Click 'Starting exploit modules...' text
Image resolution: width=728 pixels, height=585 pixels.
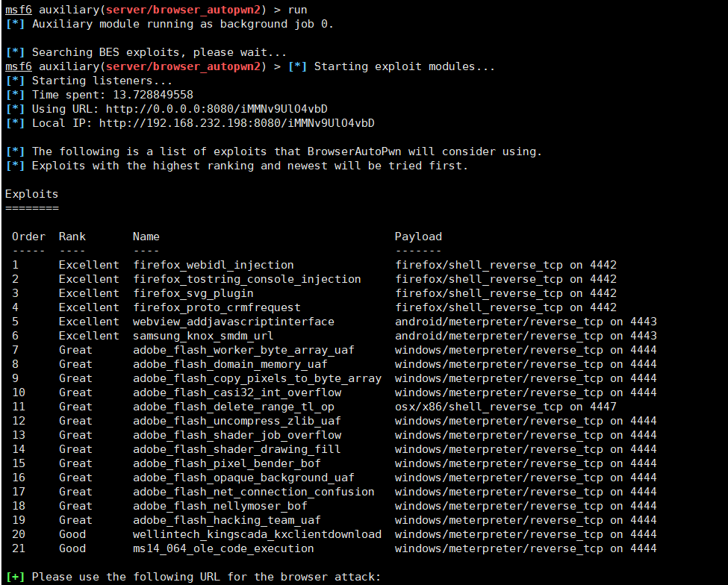[405, 66]
